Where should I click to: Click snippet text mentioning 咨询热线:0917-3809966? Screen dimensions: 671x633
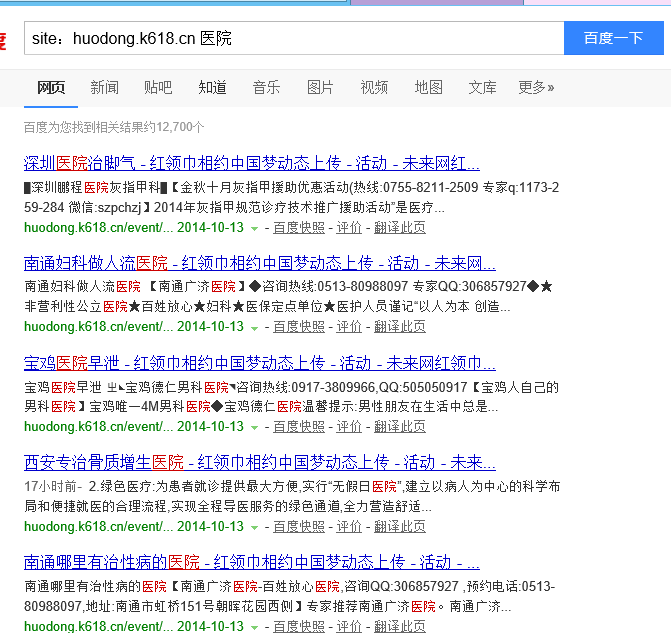click(291, 397)
